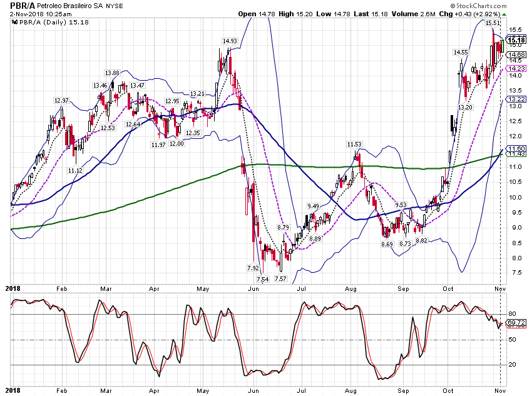The image size is (532, 396).
Task: Click the 9.49 price label
Action: [313, 206]
